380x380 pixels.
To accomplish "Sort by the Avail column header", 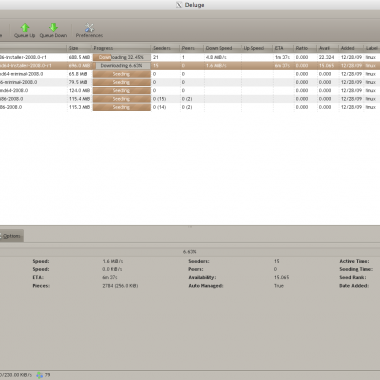I will [327, 48].
